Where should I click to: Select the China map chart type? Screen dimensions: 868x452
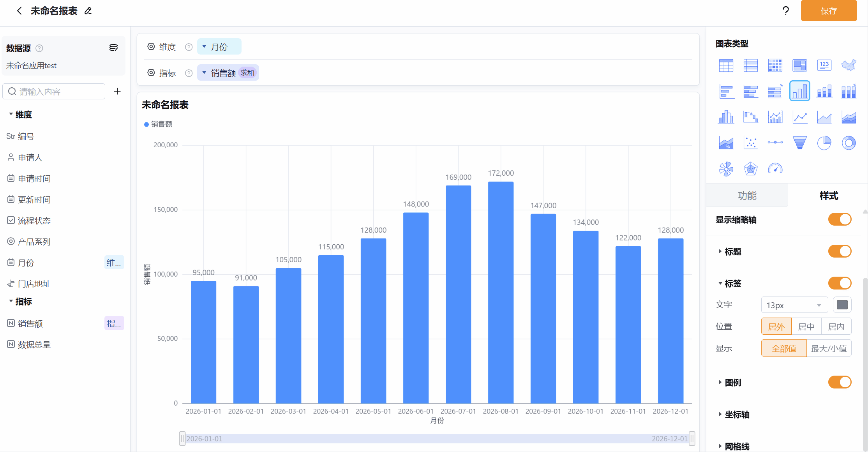tap(849, 65)
